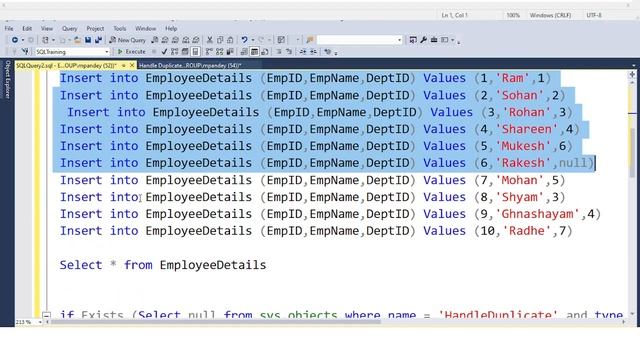Click the navigate backward icon
The height and width of the screenshot is (360, 640).
[x=15, y=40]
